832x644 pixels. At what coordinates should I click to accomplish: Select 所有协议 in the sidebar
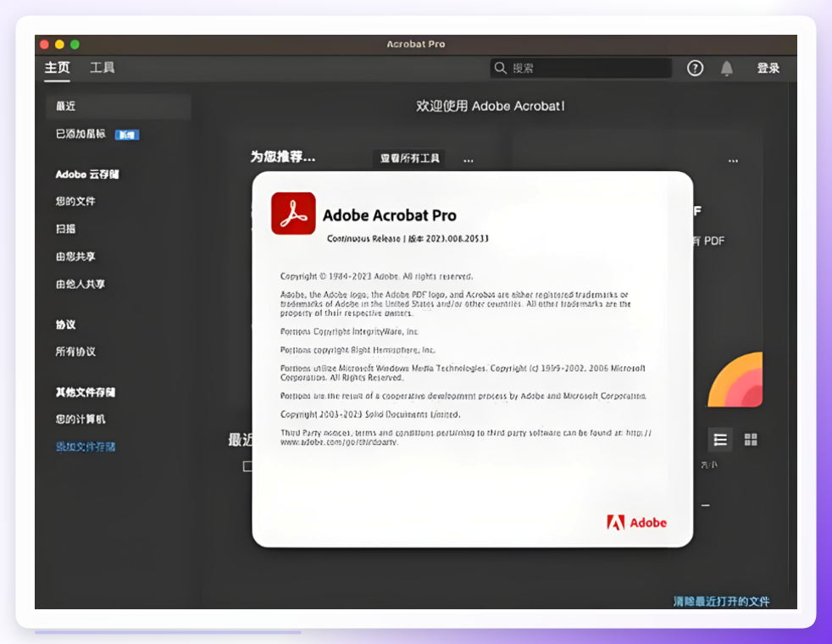click(75, 352)
